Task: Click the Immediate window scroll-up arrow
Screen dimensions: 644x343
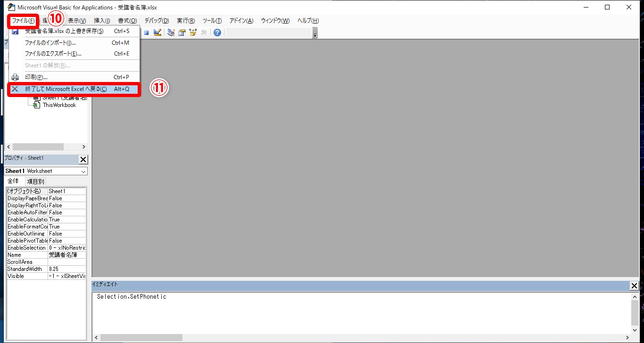Action: pyautogui.click(x=635, y=297)
